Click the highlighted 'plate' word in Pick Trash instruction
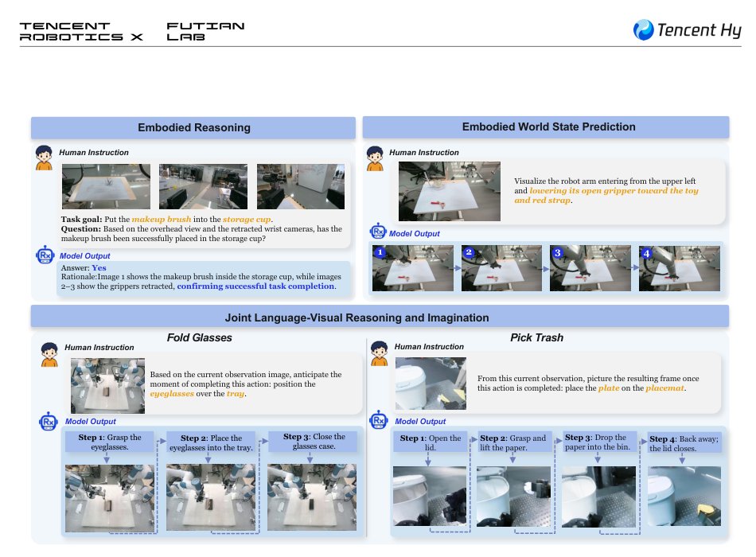Viewport: 756px width, 557px height. [609, 388]
